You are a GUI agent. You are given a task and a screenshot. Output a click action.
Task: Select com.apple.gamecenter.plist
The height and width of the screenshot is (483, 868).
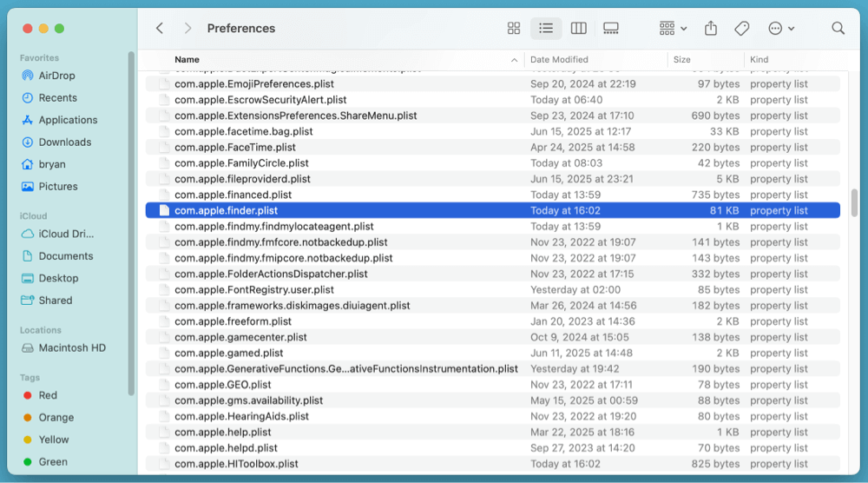coord(493,337)
